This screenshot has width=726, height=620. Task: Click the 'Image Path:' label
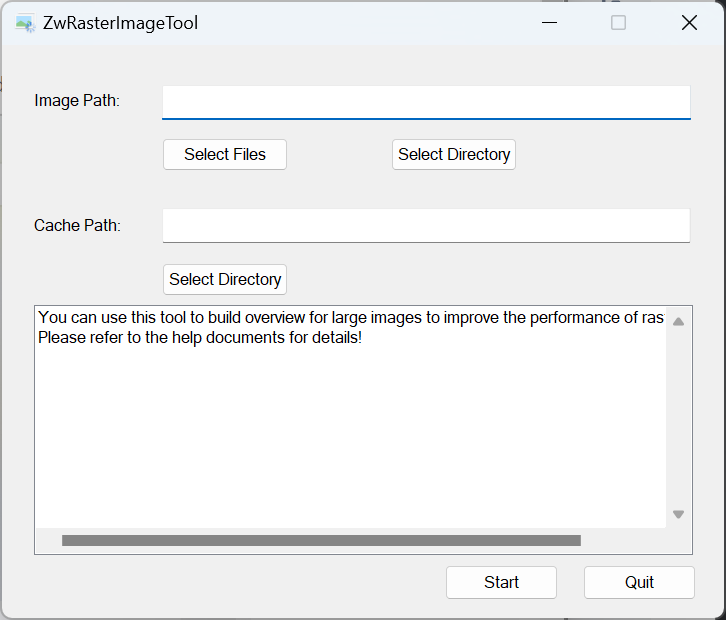[77, 100]
